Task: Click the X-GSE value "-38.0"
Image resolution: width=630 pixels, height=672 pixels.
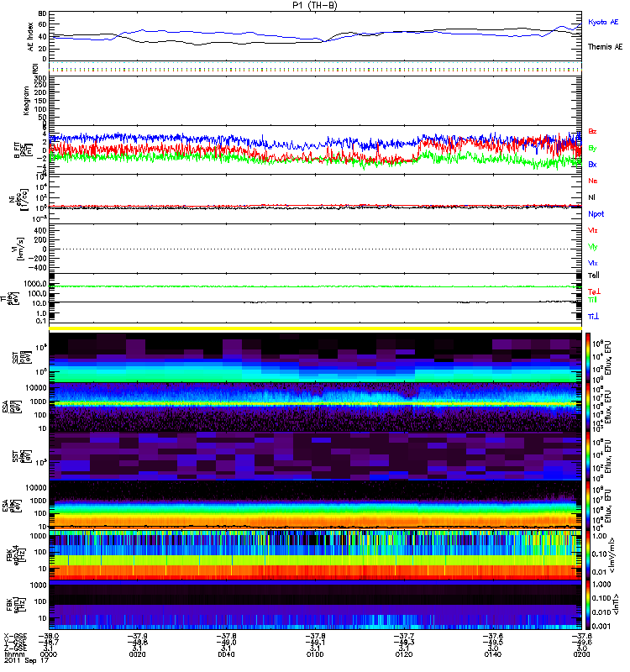Action: (49, 637)
